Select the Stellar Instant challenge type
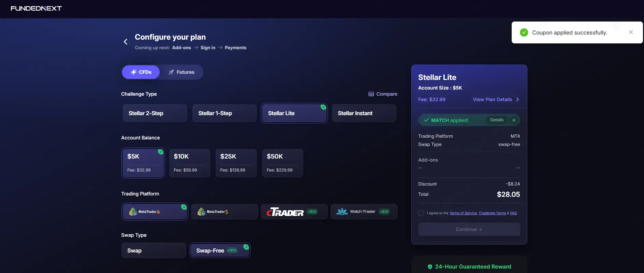Viewport: 644px width, 273px height. pyautogui.click(x=364, y=113)
